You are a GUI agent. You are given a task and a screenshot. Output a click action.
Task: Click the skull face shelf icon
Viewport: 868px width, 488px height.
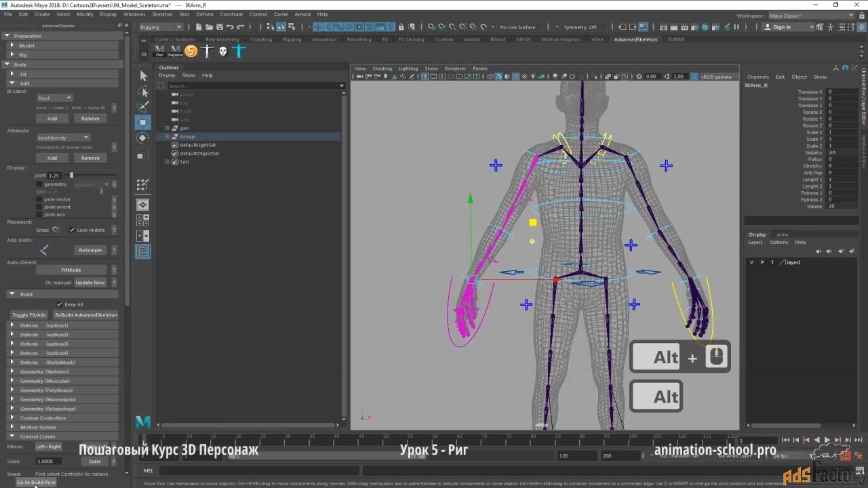click(x=222, y=51)
